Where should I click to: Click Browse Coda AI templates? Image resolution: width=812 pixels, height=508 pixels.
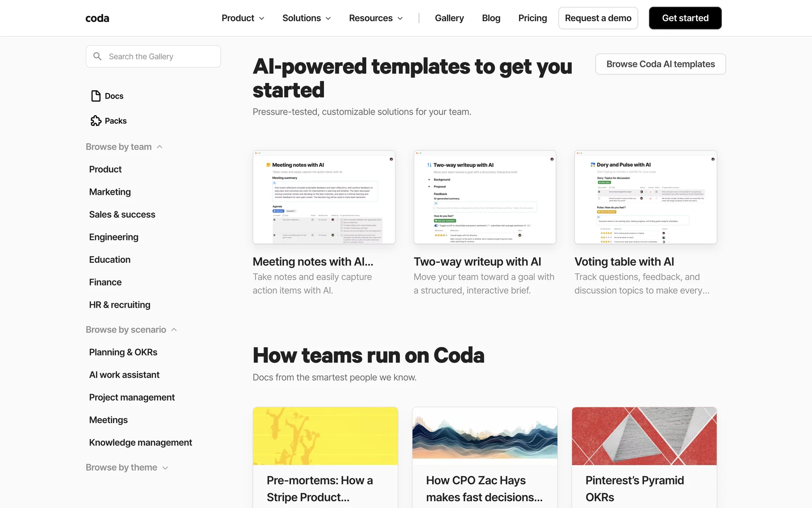pyautogui.click(x=660, y=64)
